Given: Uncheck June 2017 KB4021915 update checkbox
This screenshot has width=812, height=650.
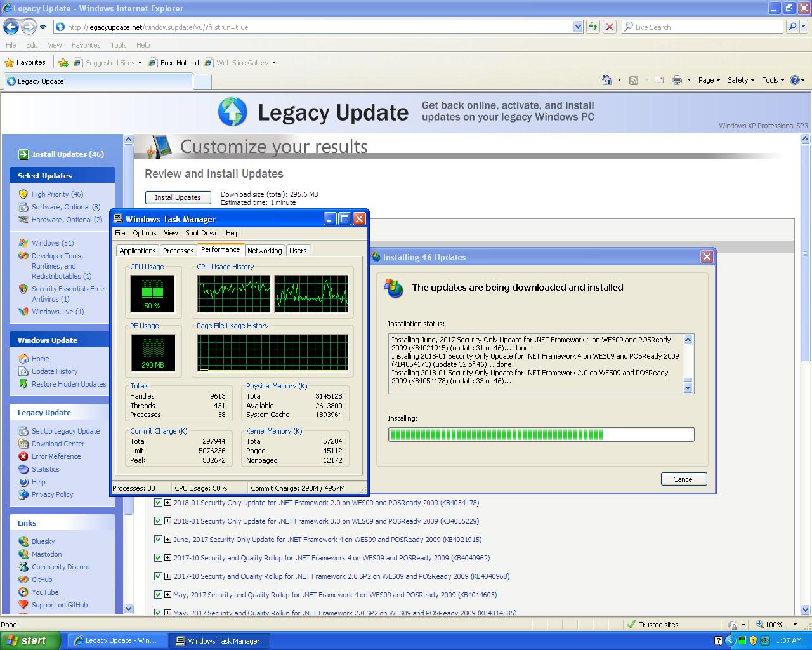Looking at the screenshot, I should [x=158, y=540].
